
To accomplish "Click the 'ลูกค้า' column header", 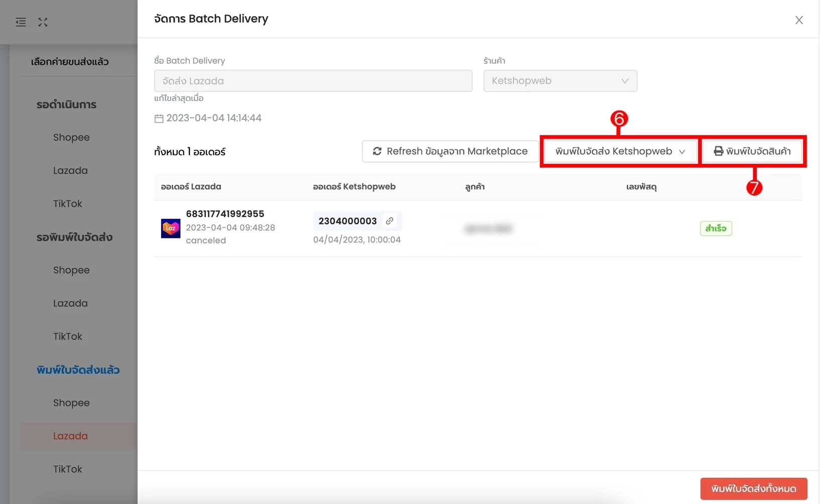I will (x=475, y=187).
